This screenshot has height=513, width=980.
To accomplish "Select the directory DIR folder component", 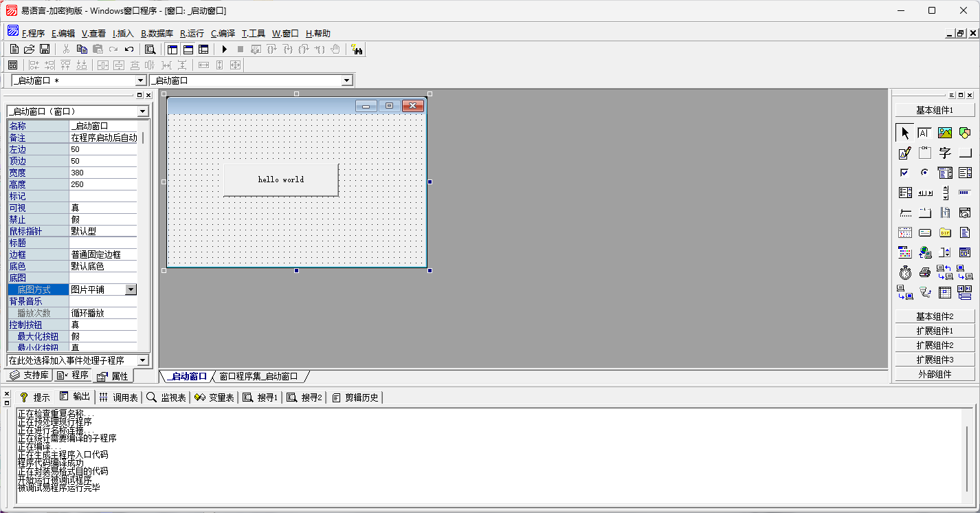I will pos(945,232).
